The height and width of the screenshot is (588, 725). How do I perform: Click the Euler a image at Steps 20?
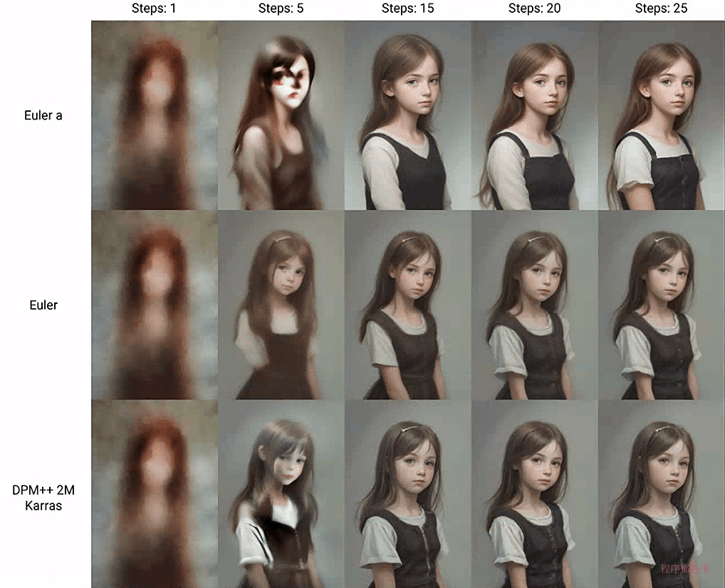click(x=534, y=115)
